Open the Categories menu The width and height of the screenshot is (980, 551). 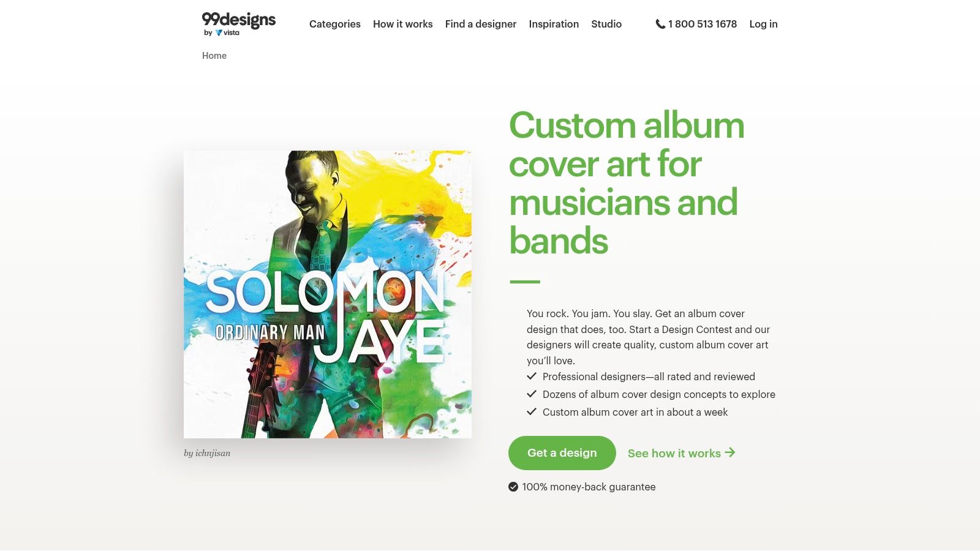tap(335, 24)
